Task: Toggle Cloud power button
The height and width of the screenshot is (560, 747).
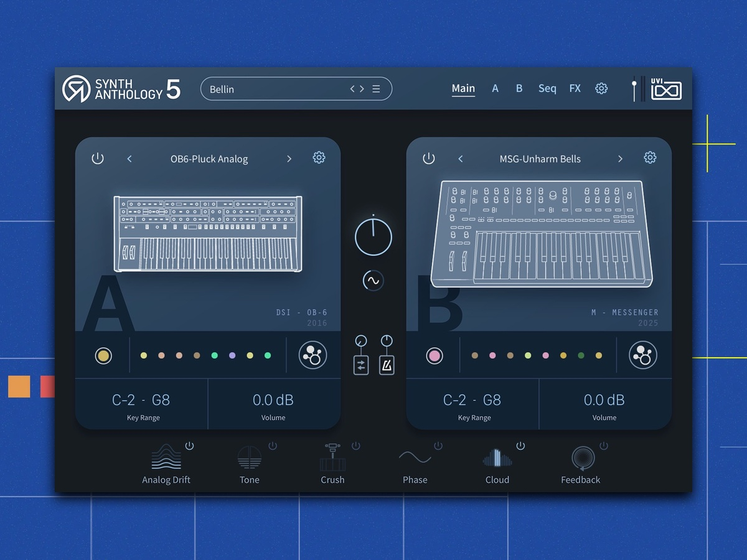Action: pos(520,446)
